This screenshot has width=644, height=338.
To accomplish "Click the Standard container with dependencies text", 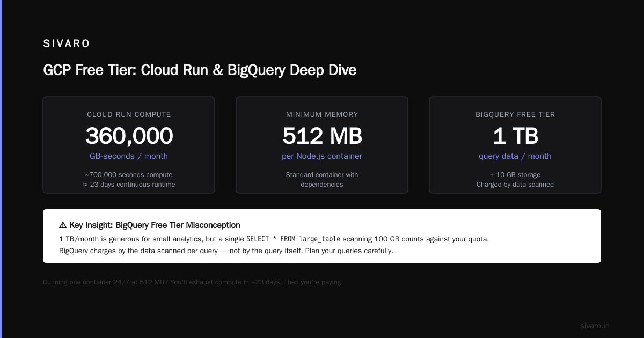I will pos(322,180).
